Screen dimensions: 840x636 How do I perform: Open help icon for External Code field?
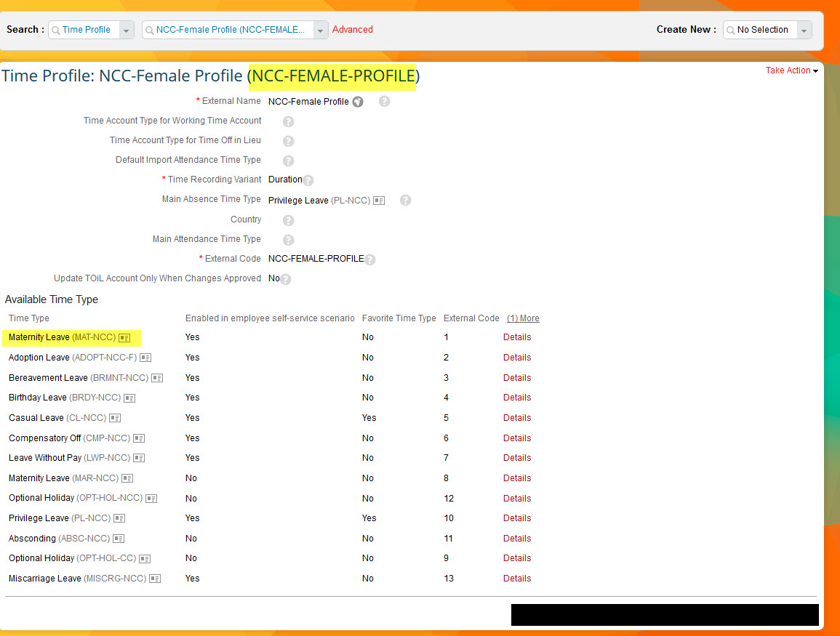369,259
